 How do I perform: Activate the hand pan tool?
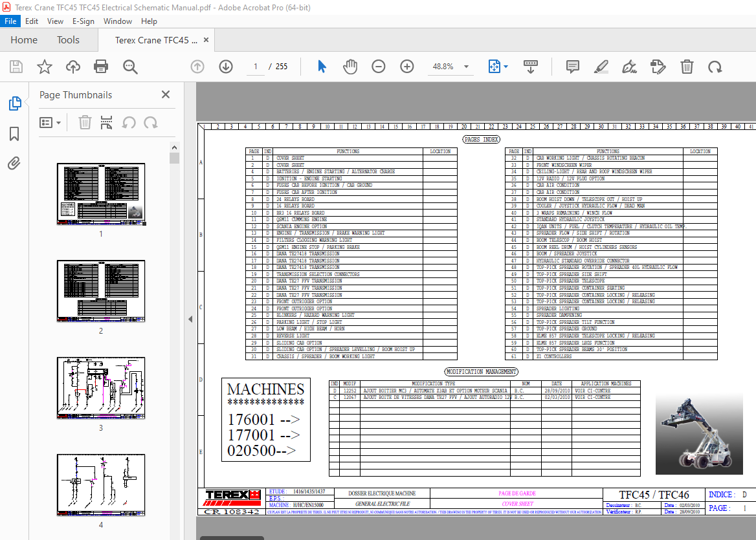coord(350,67)
